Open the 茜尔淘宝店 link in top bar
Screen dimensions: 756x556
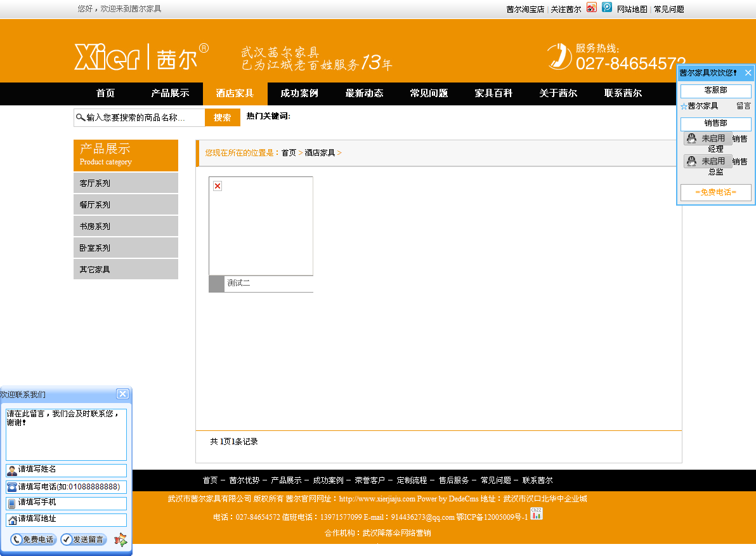[x=525, y=9]
